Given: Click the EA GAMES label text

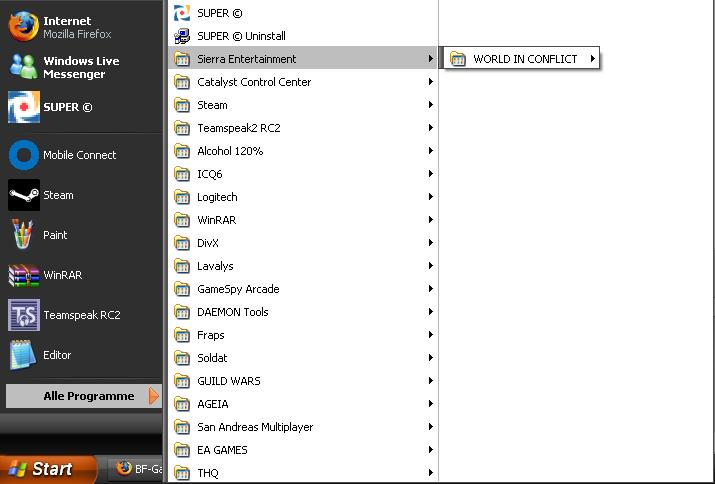Looking at the screenshot, I should (x=222, y=450).
